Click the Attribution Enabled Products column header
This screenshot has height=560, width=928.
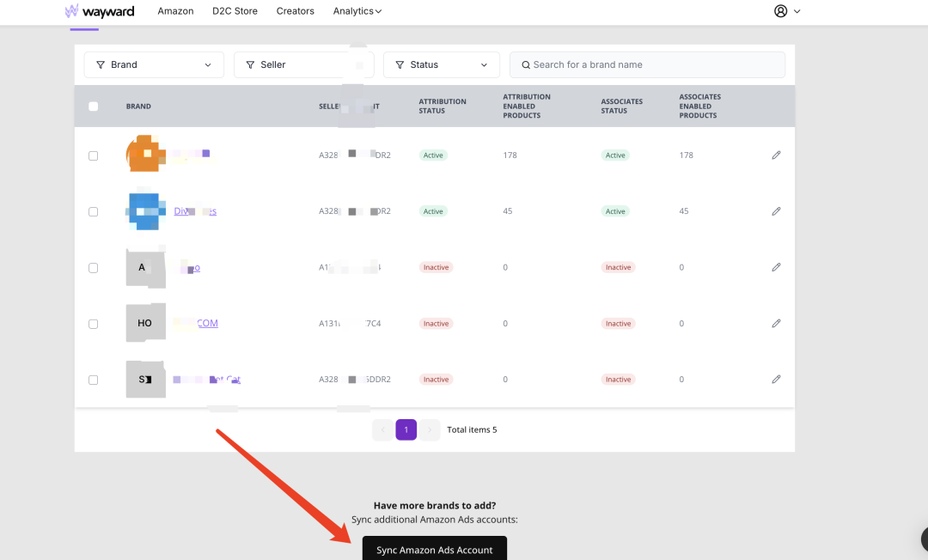pos(527,106)
